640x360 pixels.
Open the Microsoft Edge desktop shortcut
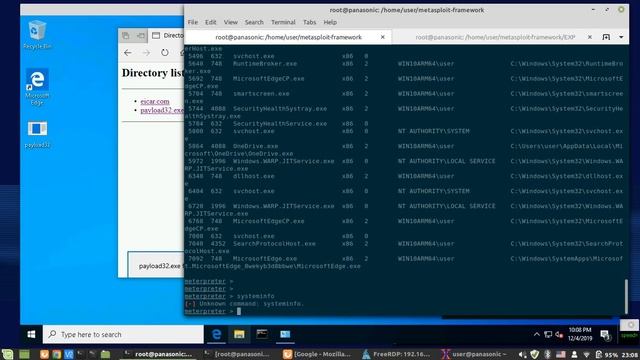pyautogui.click(x=37, y=87)
